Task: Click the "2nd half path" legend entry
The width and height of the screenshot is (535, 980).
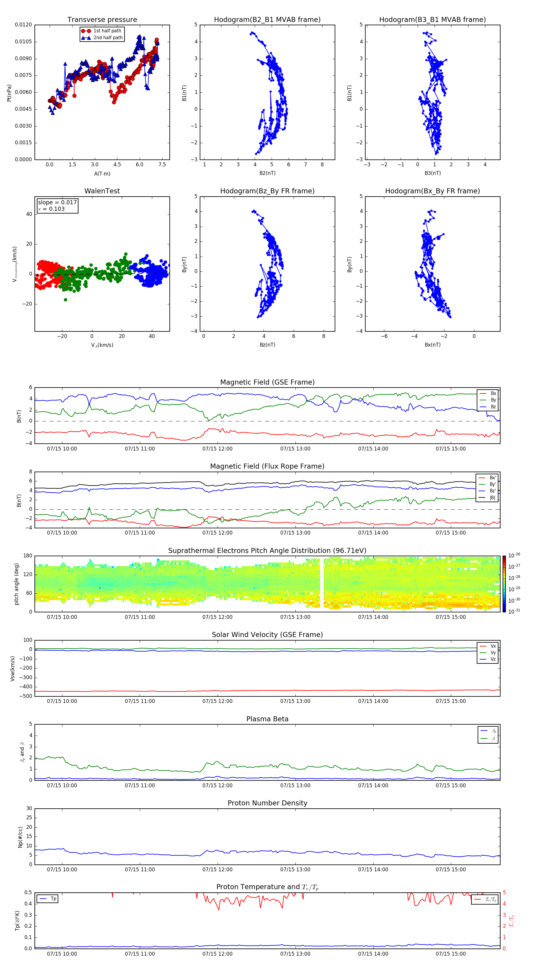Action: [x=102, y=38]
